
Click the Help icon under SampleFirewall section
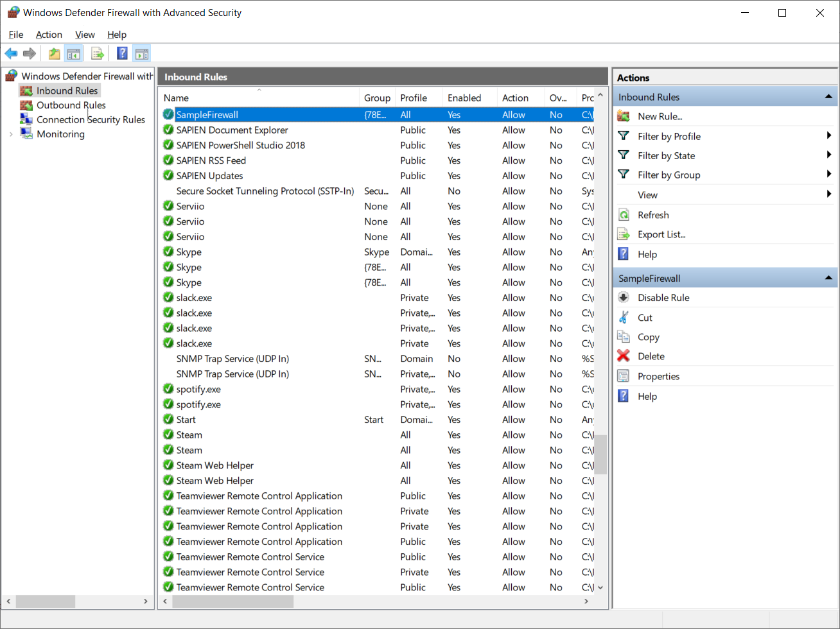pyautogui.click(x=623, y=396)
